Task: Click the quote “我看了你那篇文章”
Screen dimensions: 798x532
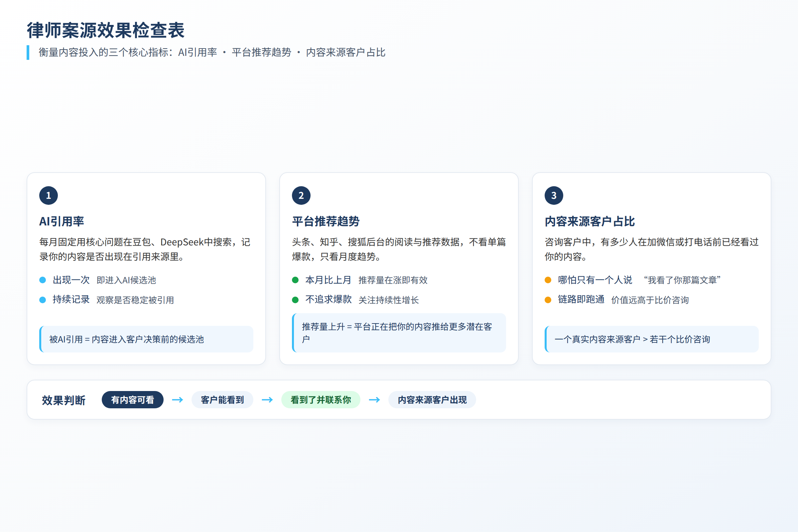Action: (x=682, y=280)
